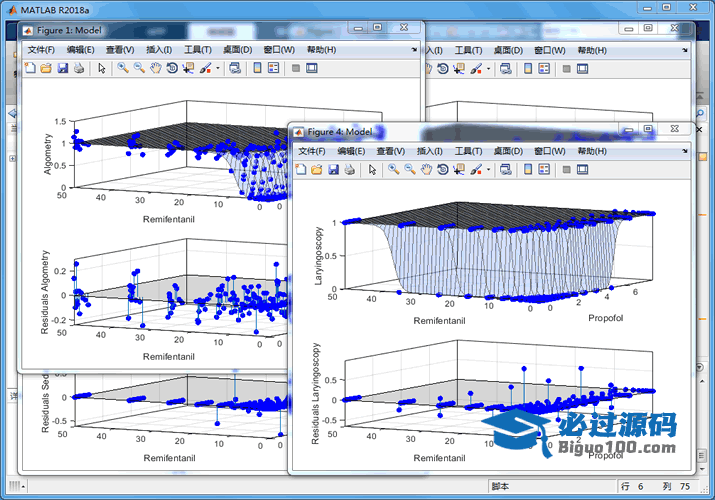Screen dimensions: 715x500
Task: Click Link Plot icon in Figure 4
Action: pyautogui.click(x=506, y=170)
